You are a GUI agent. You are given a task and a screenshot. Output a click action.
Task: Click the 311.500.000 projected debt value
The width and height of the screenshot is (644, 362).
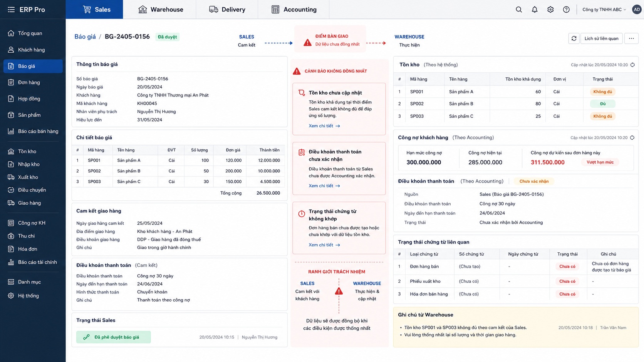[x=547, y=162]
